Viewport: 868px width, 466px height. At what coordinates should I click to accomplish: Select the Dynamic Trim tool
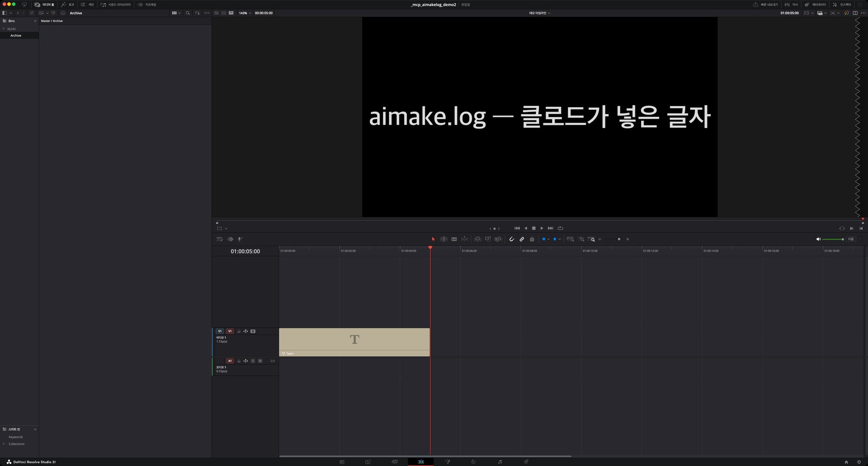tap(465, 239)
